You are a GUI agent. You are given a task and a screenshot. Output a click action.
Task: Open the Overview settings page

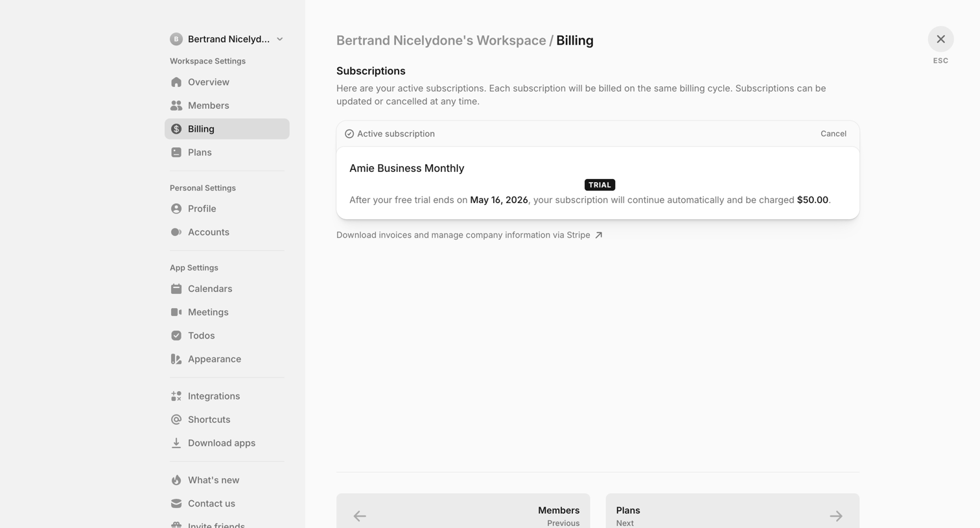[227, 82]
